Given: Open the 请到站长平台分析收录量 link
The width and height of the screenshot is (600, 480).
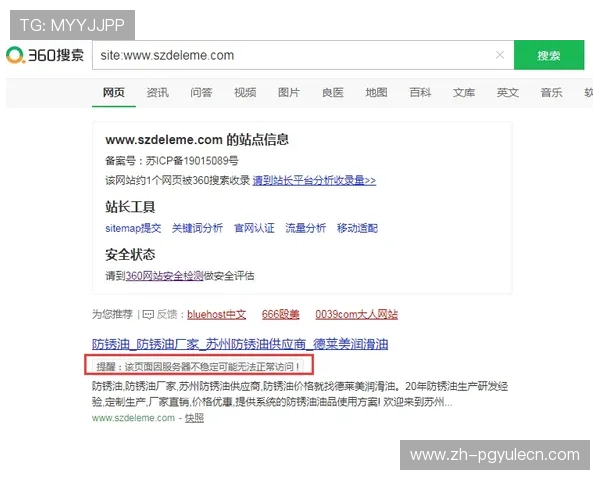Looking at the screenshot, I should click(x=314, y=180).
